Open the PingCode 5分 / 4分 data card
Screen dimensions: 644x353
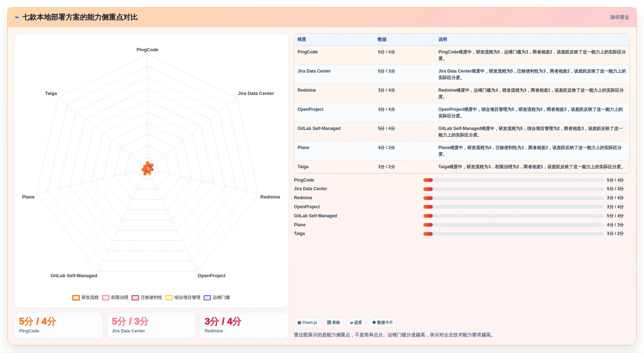click(x=58, y=325)
